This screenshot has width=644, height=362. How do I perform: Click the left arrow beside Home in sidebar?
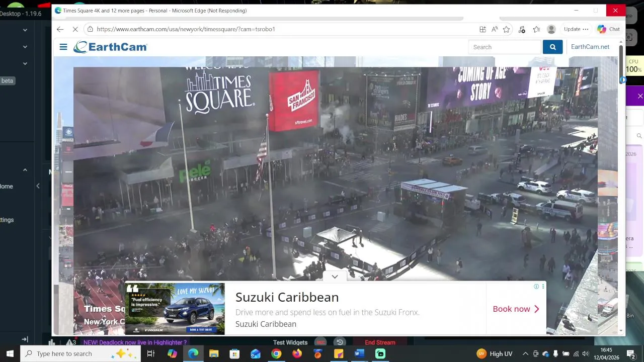[38, 186]
